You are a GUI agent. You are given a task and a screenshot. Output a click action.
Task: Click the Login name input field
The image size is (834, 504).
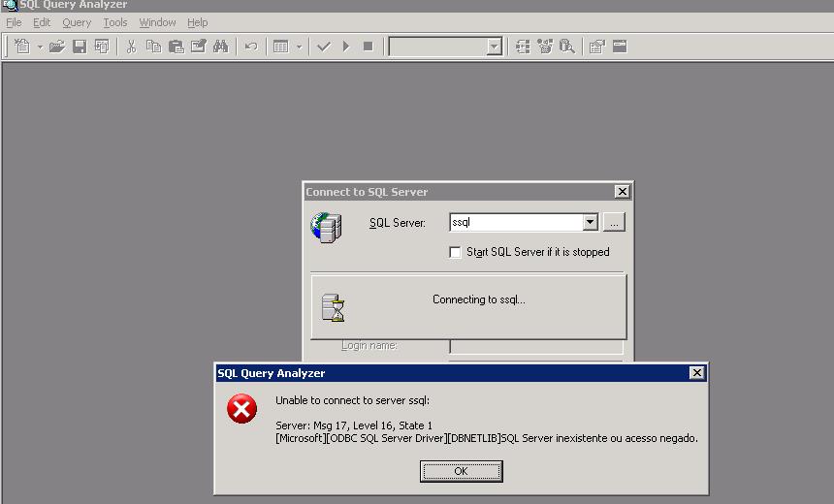536,346
